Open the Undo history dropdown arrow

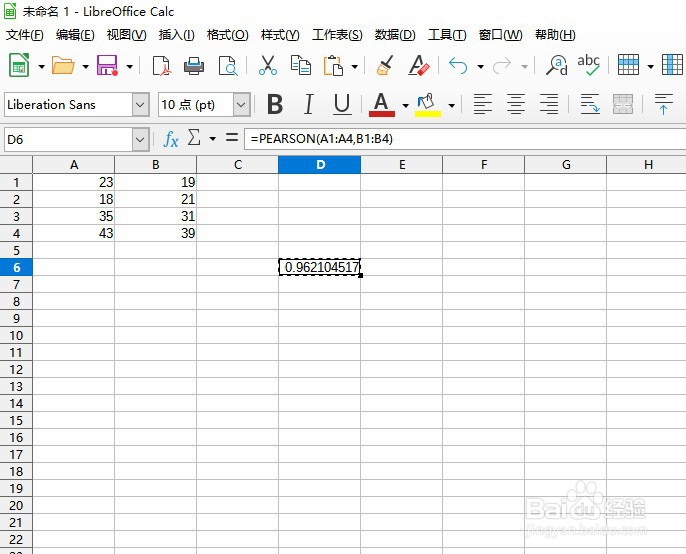coord(480,67)
